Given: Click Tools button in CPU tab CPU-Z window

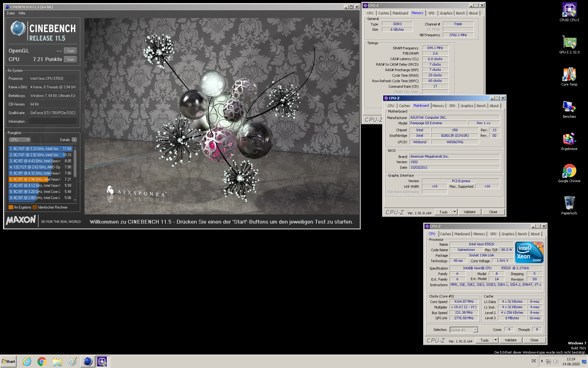Looking at the screenshot, I should tap(484, 340).
